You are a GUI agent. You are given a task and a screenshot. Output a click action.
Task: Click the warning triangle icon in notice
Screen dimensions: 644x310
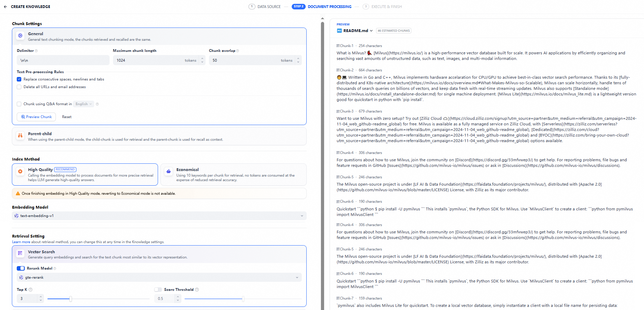point(18,193)
